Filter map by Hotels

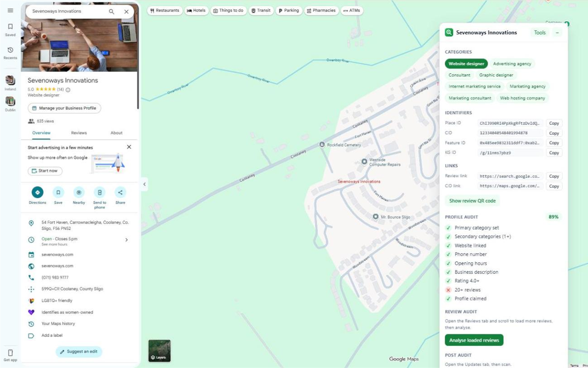pos(196,11)
